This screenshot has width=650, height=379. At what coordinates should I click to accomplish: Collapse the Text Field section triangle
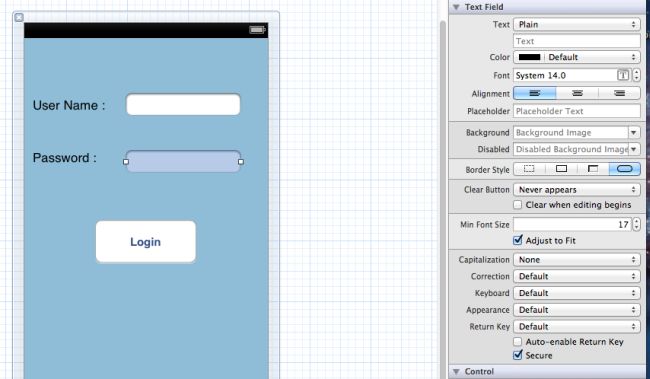[456, 7]
